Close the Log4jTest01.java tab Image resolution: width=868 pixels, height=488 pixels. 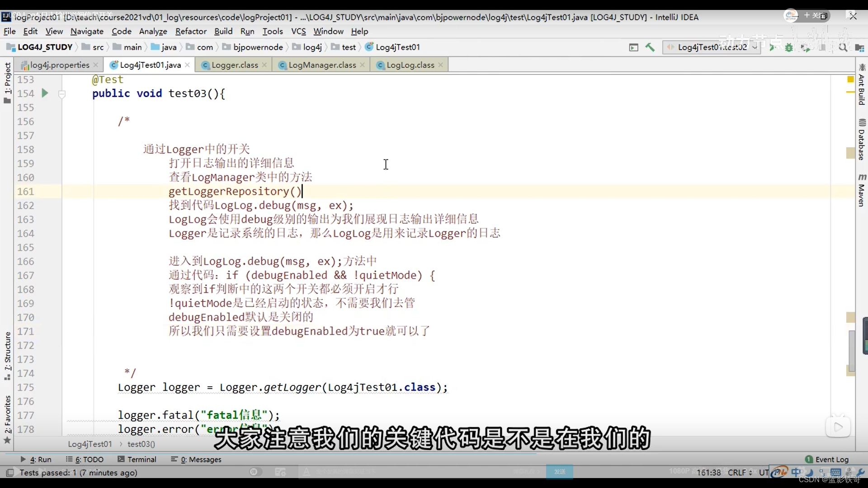tap(187, 65)
